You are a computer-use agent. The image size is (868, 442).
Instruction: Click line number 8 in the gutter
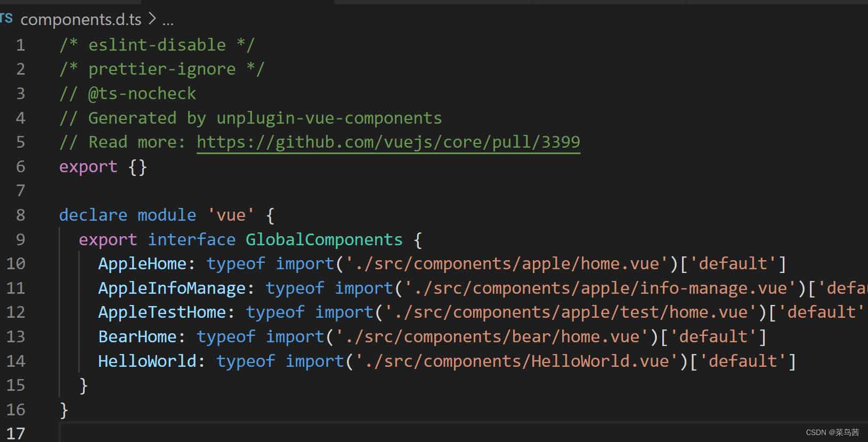tap(21, 215)
